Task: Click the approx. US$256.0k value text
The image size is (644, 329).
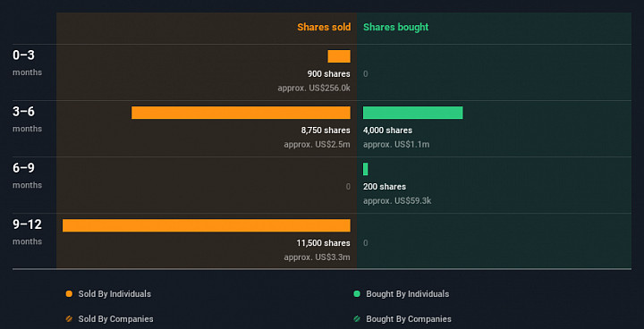Action: coord(314,89)
